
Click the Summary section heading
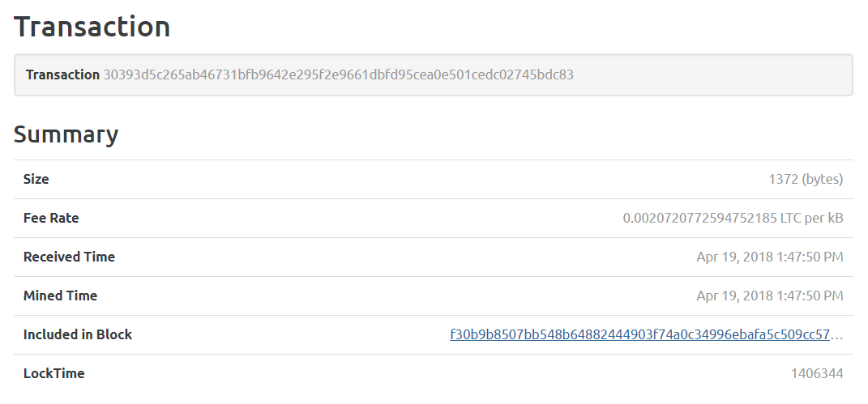pyautogui.click(x=66, y=134)
